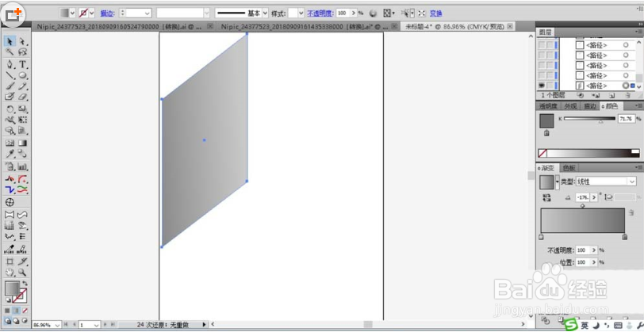Viewport: 644px width, 332px height.
Task: Click target circle of selected bottom path
Action: [626, 86]
